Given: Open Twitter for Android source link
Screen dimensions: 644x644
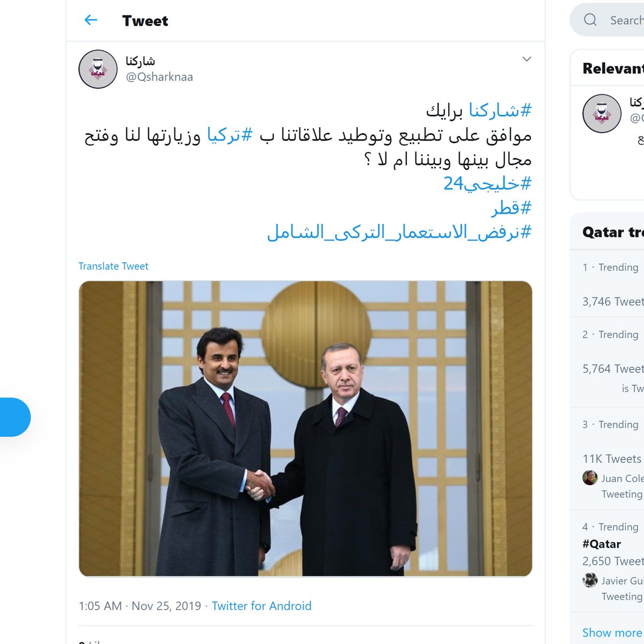Looking at the screenshot, I should pyautogui.click(x=261, y=606).
